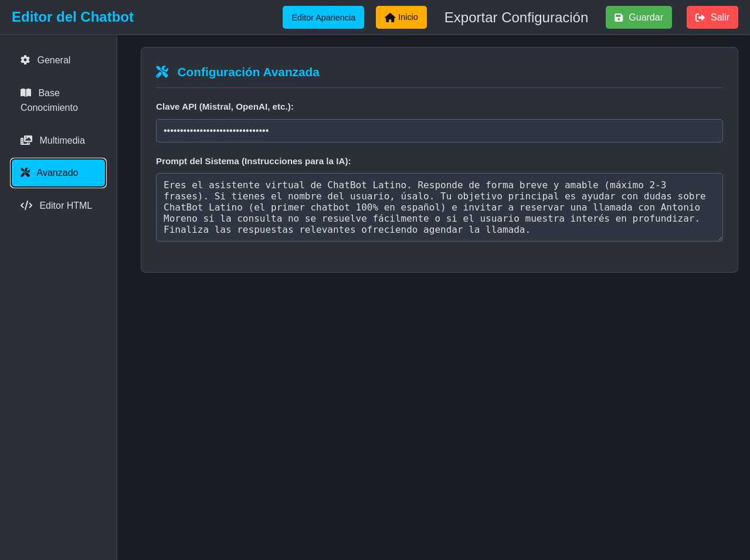Select the book icon for Base Conocimiento
Image resolution: width=750 pixels, height=560 pixels.
click(25, 93)
